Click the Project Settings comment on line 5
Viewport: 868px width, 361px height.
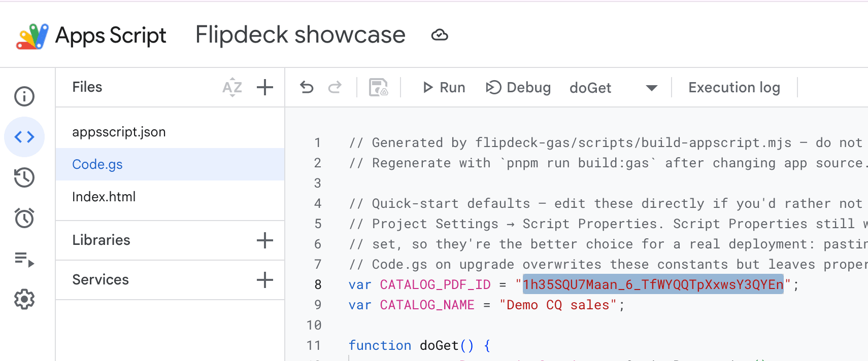608,224
